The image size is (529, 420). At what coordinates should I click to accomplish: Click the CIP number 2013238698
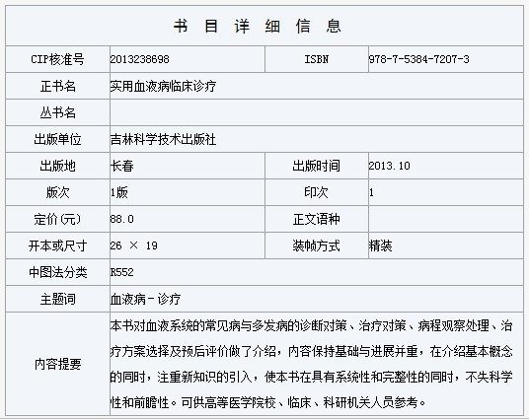[140, 59]
